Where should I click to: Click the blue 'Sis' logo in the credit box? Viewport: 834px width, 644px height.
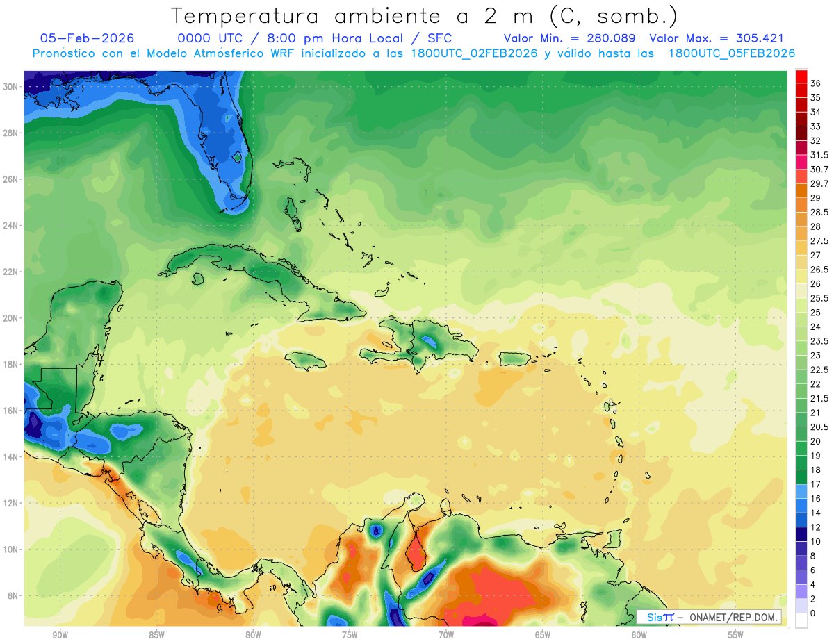coord(655,618)
